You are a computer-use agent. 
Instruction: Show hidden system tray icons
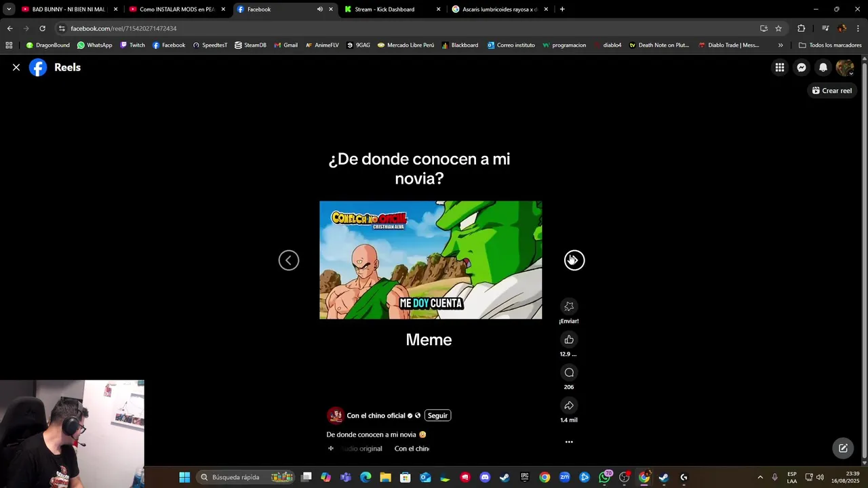(760, 477)
